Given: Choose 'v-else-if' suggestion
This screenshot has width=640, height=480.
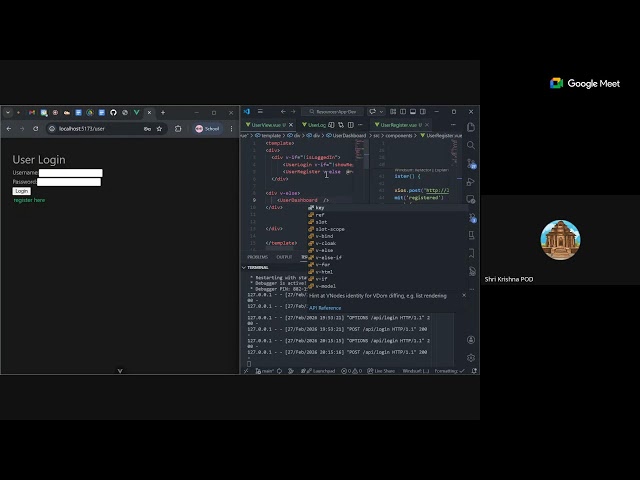Looking at the screenshot, I should click(387, 258).
